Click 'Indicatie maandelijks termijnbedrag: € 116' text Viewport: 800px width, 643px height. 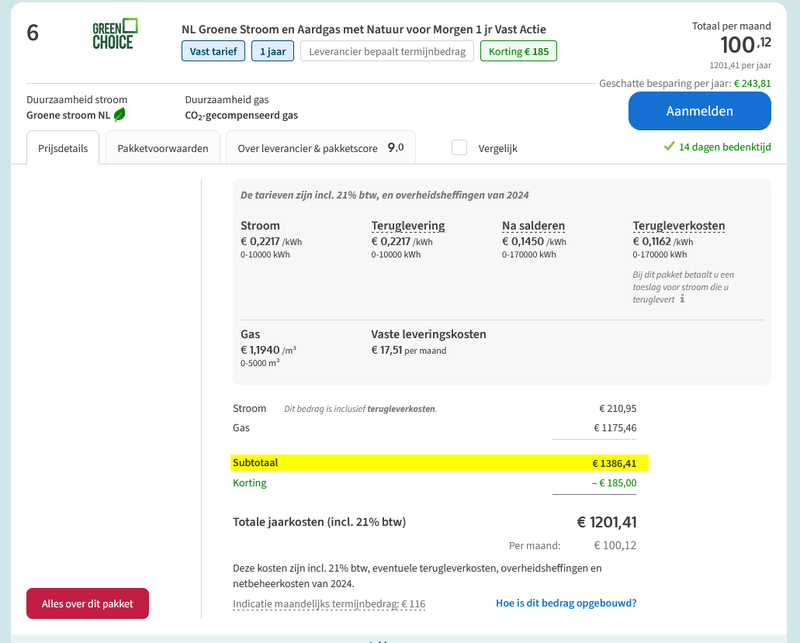(329, 604)
